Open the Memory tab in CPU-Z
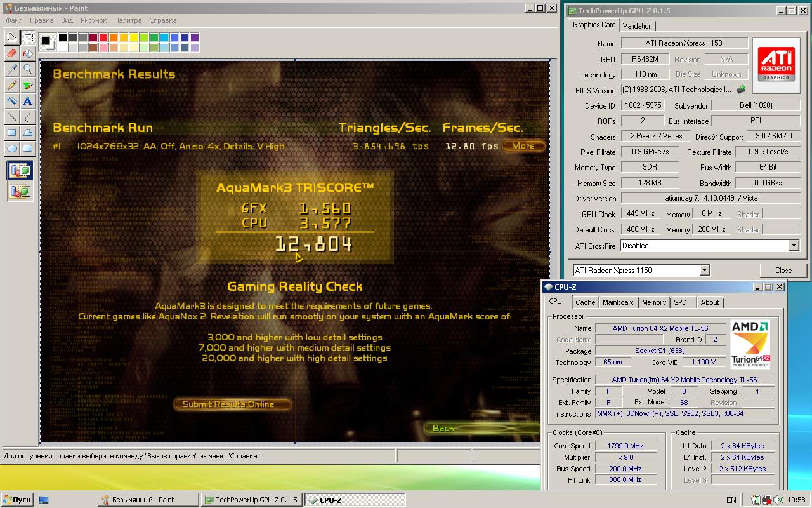Screen dimensions: 812x508 653,302
